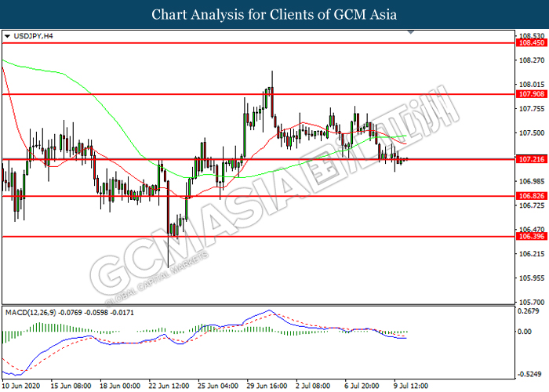
Task: Click the gray chart shift marker triangle
Action: [411, 32]
